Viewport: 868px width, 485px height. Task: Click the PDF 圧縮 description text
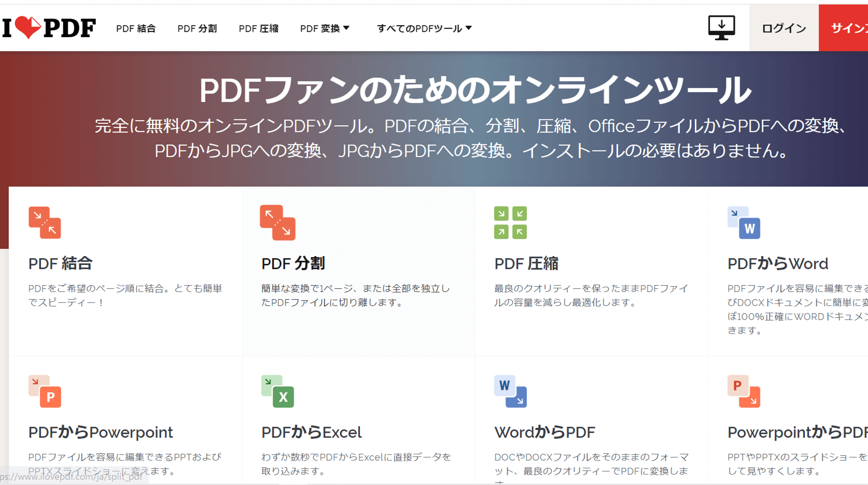591,295
